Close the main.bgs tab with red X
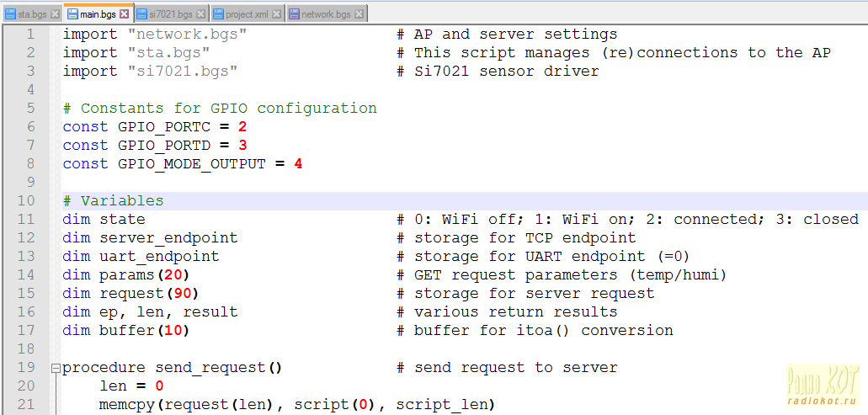 (124, 14)
